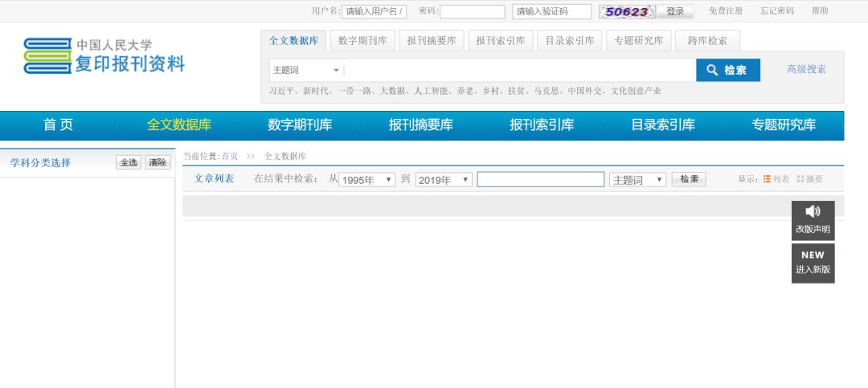Click the NEW 进入新版 badge

(813, 263)
